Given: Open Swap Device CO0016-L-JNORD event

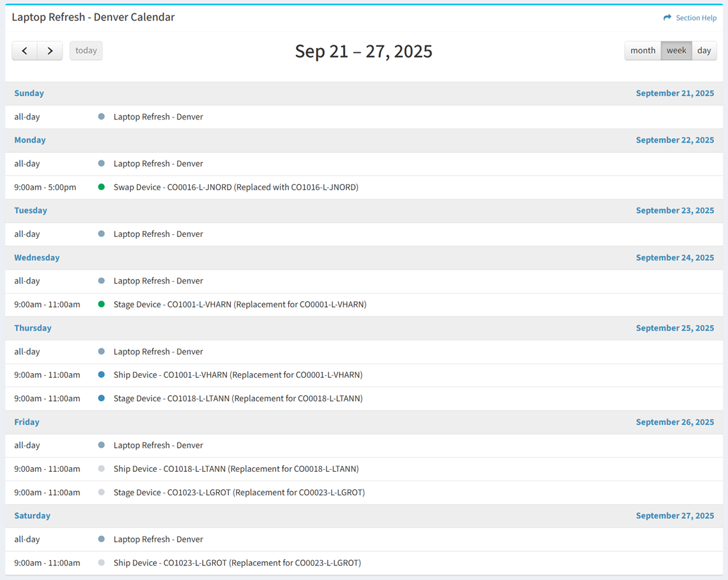Looking at the screenshot, I should tap(236, 188).
